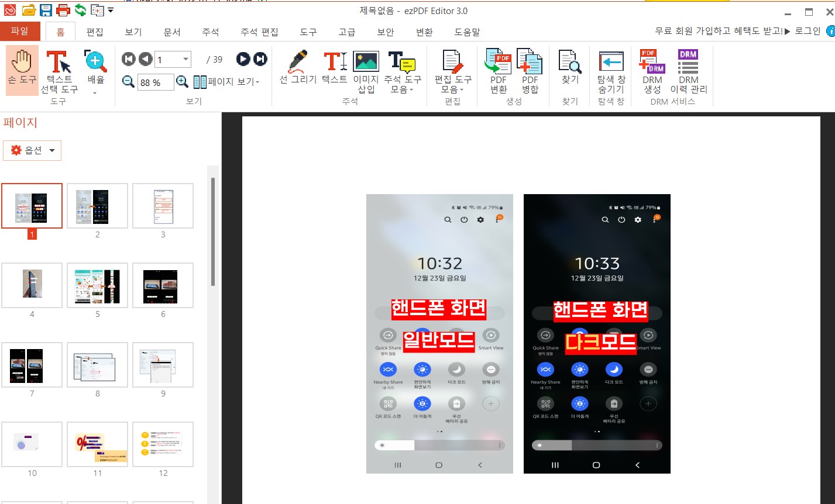Image resolution: width=835 pixels, height=504 pixels.
Task: Click the quick-access new document icon
Action: point(97,11)
